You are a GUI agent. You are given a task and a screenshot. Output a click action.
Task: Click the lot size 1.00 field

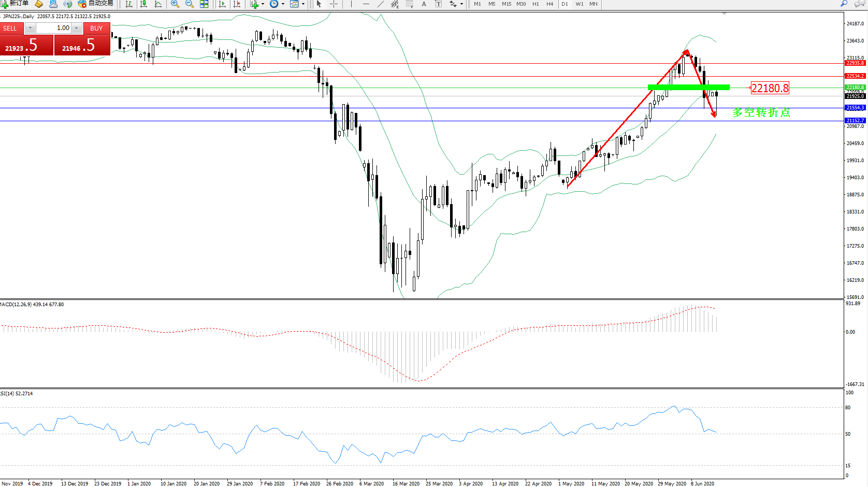[54, 28]
